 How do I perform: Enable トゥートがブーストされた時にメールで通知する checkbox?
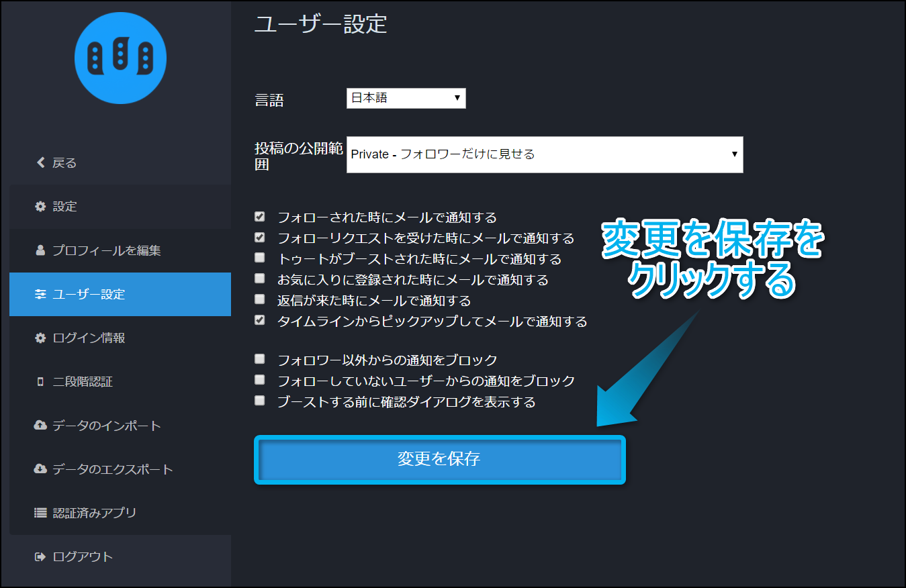(x=260, y=258)
